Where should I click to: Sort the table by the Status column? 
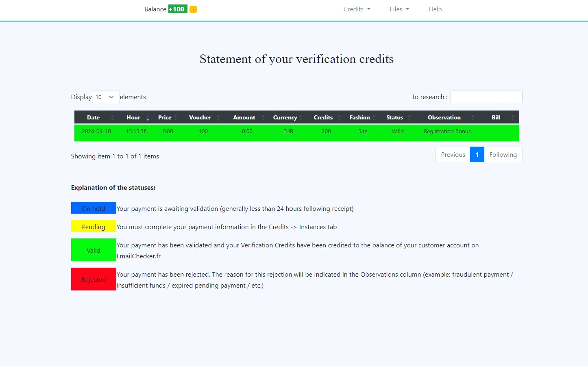394,117
